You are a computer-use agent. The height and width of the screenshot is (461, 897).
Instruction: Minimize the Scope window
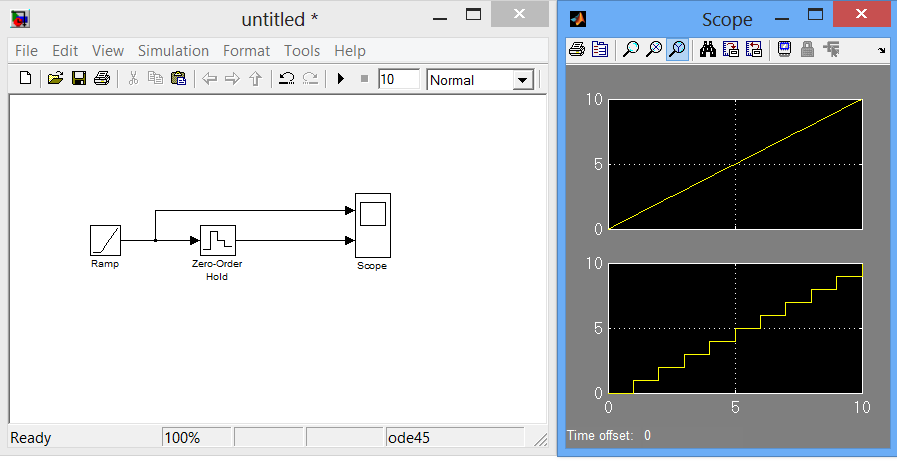782,19
